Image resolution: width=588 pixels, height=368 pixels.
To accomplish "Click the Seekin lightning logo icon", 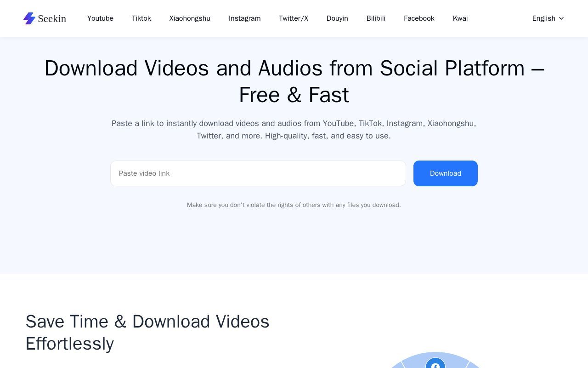I will pos(29,18).
